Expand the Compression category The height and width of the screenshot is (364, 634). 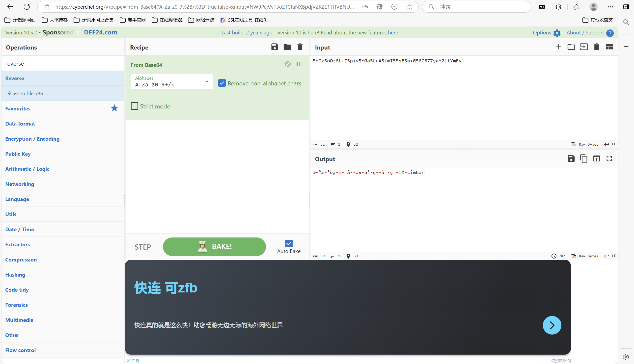63,260
